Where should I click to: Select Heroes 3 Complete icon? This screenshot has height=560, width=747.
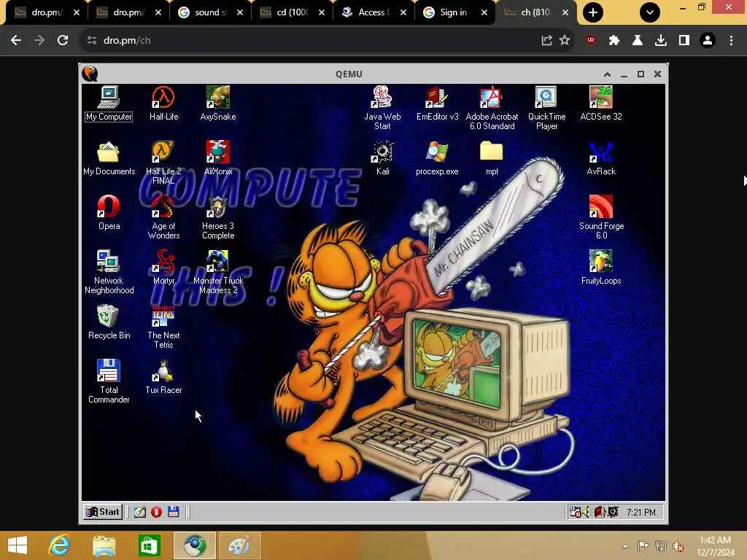click(x=217, y=217)
